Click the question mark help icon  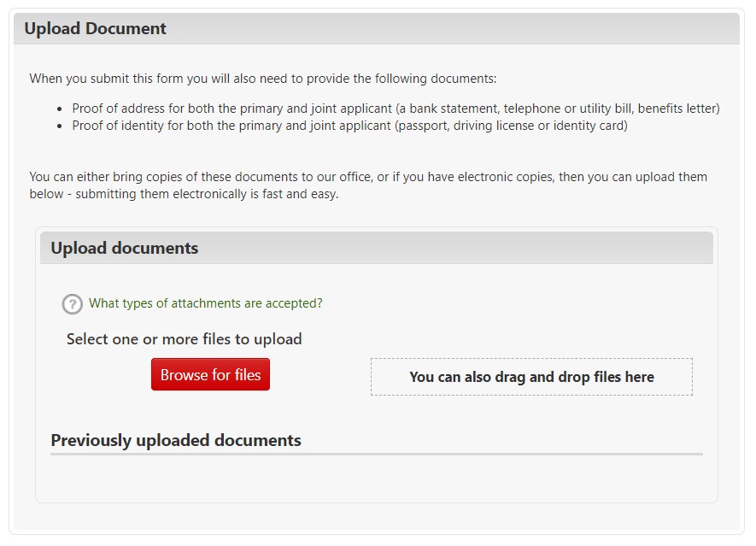pyautogui.click(x=73, y=304)
